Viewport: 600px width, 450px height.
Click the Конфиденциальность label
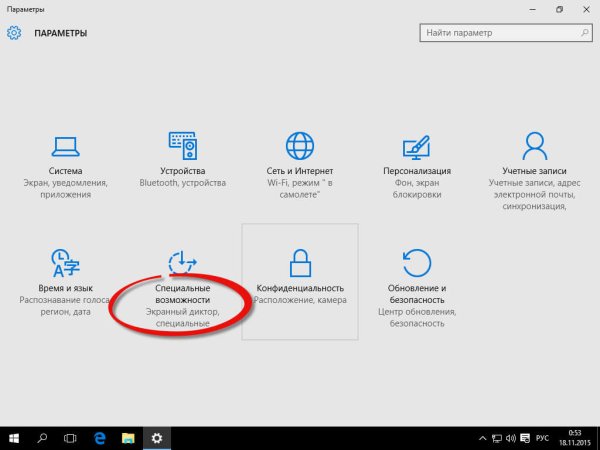(x=300, y=288)
